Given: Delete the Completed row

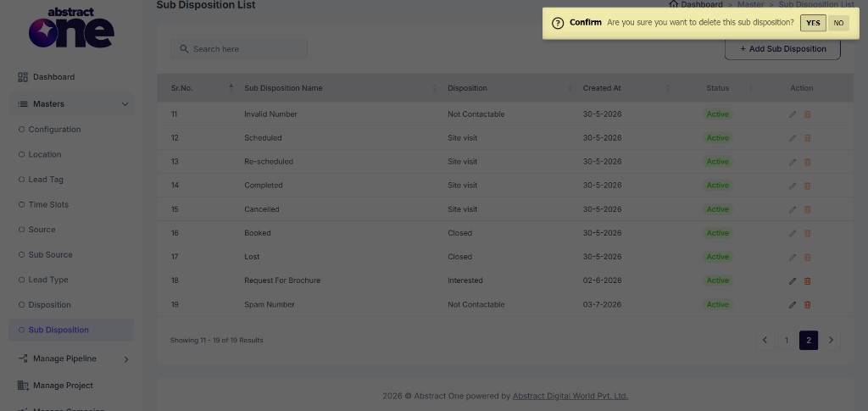Looking at the screenshot, I should click(807, 186).
